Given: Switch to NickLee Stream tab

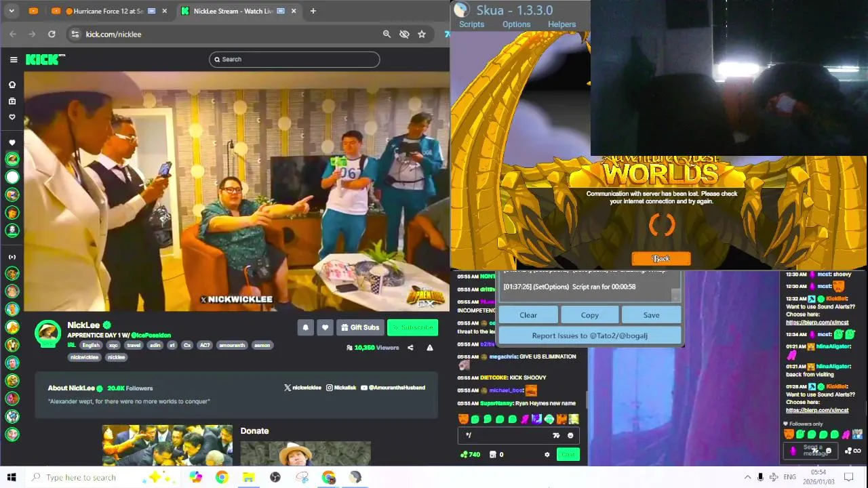Looking at the screenshot, I should tap(239, 11).
